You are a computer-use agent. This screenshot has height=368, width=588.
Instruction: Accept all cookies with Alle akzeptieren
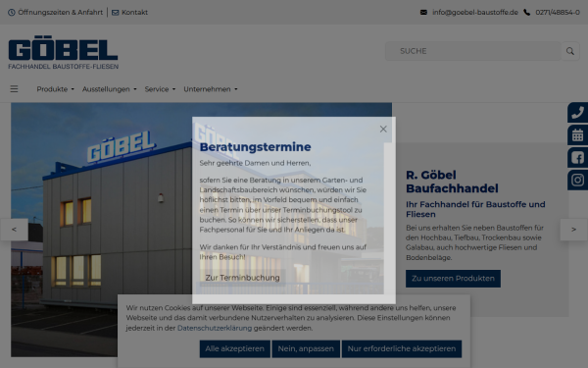235,348
